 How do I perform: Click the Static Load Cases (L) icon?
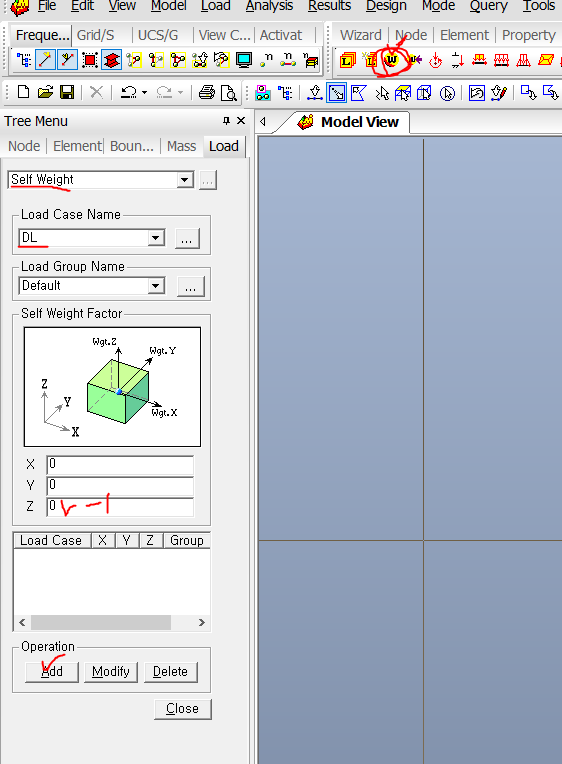(348, 60)
